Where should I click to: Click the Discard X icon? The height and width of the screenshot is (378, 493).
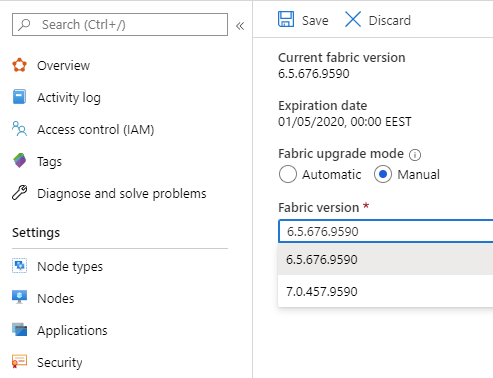coord(353,19)
